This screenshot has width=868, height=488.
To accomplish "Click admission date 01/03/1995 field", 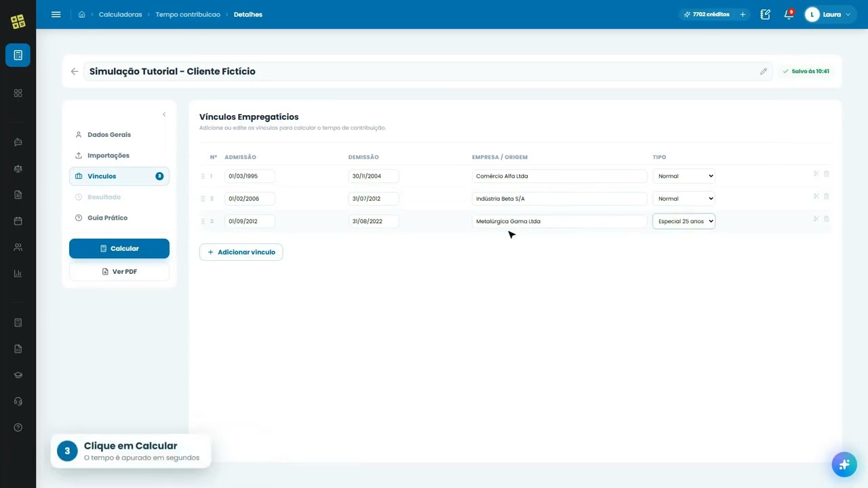I will pyautogui.click(x=250, y=176).
